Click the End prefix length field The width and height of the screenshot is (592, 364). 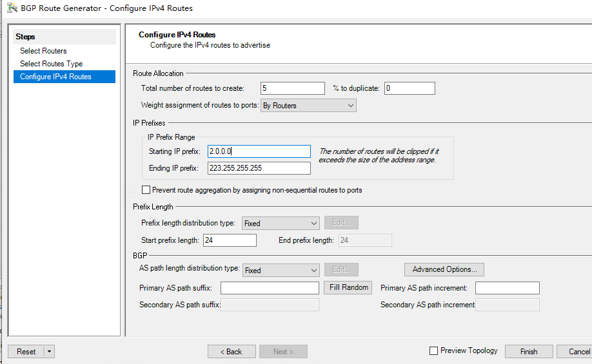pyautogui.click(x=365, y=240)
